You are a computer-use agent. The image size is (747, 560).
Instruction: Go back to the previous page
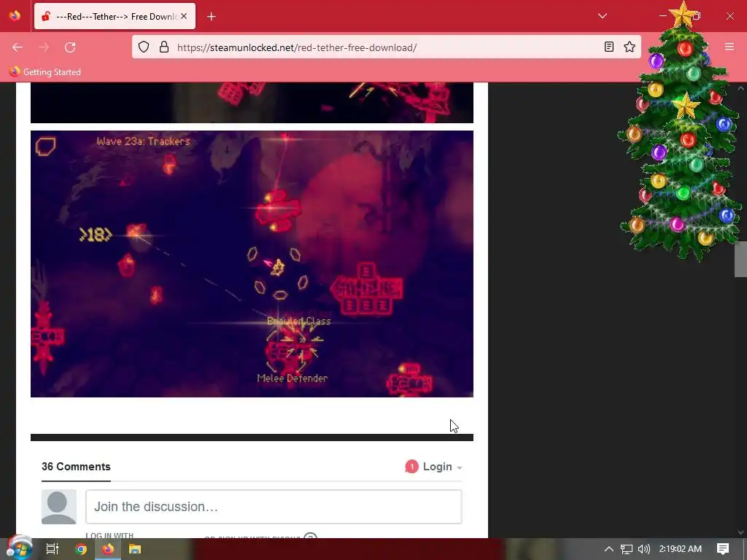18,47
